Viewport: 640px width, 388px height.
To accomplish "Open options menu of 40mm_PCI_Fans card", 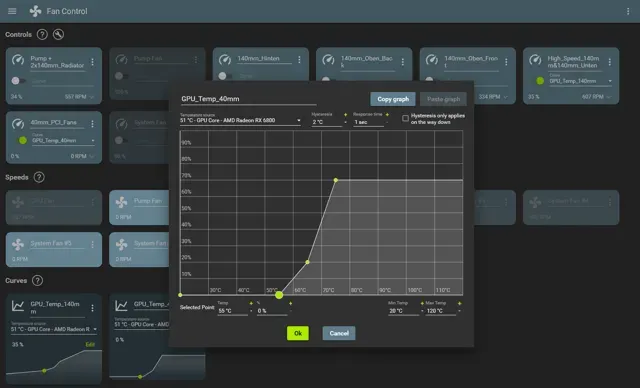I will click(93, 124).
